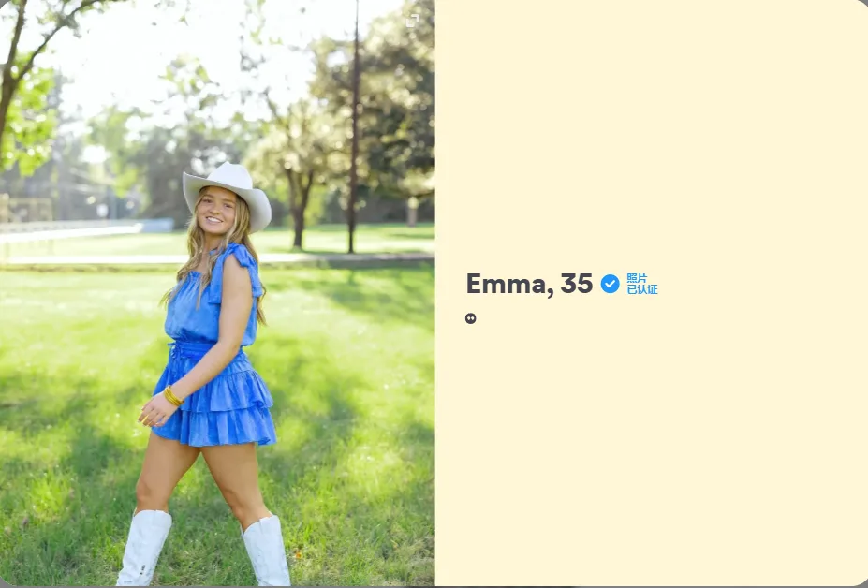Click the gold bracelet on the wrist
Screen dimensions: 868x588
[x=172, y=396]
